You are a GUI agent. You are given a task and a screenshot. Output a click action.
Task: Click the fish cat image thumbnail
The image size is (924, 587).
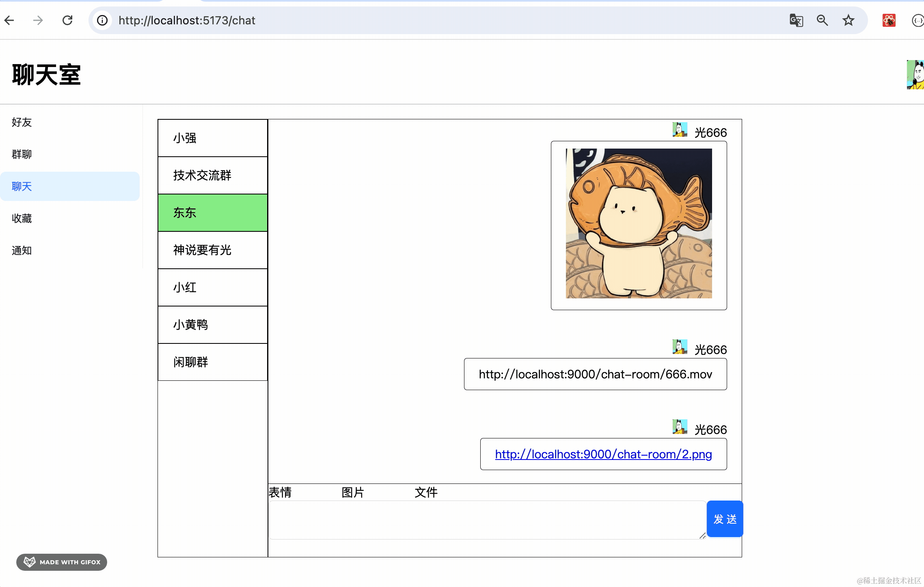tap(639, 224)
